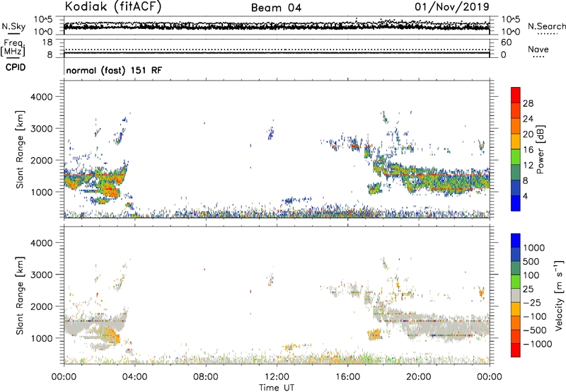Click the '18' frequency axis value
Screen dimensions: 566x392
(47, 42)
